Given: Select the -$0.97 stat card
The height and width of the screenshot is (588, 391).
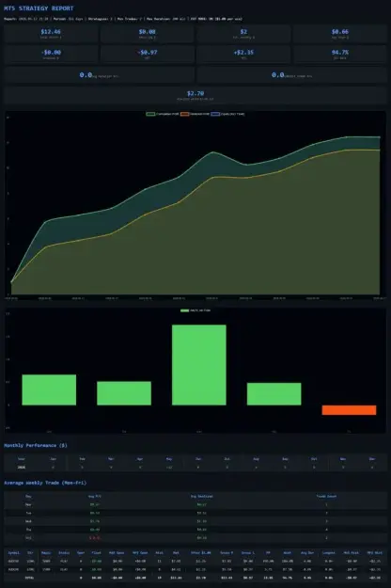Looking at the screenshot, I should pos(148,55).
